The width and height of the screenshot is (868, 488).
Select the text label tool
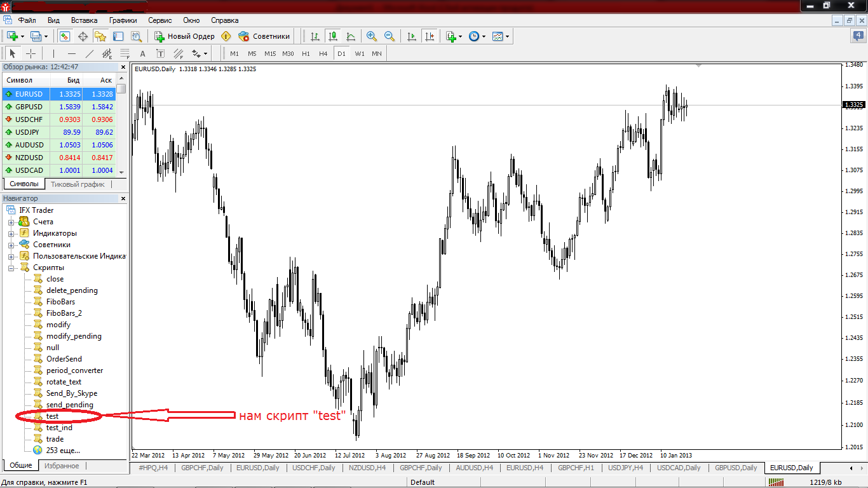click(160, 54)
